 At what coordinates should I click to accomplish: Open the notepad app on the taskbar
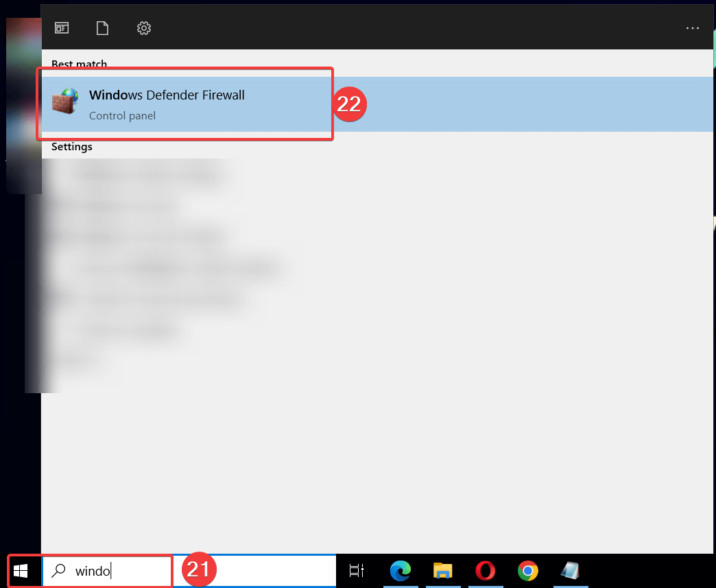[571, 571]
